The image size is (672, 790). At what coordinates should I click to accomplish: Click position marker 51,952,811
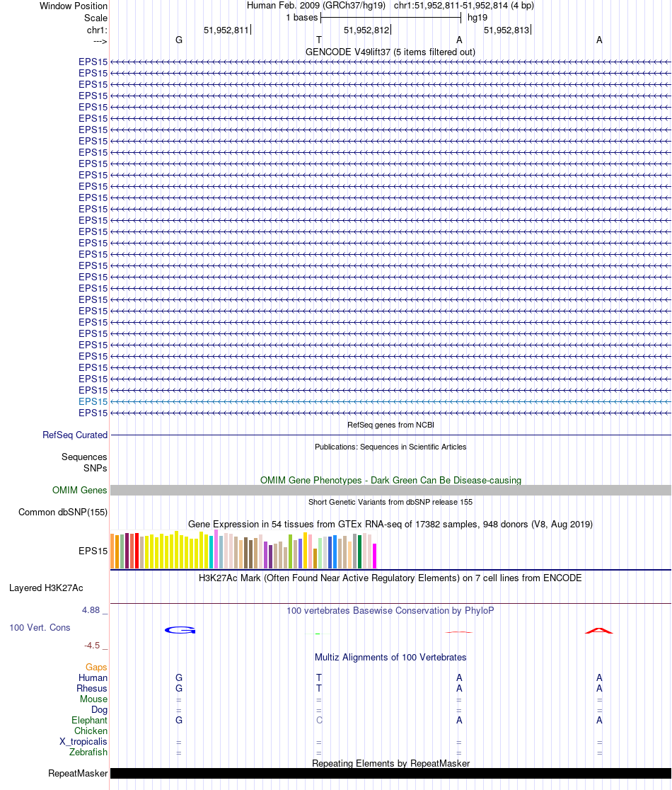coord(226,30)
